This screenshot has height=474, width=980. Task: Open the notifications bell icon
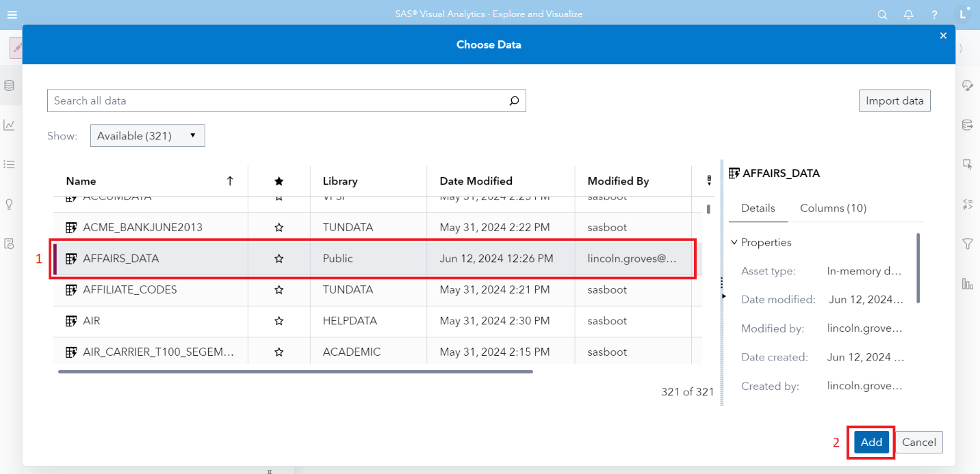908,14
